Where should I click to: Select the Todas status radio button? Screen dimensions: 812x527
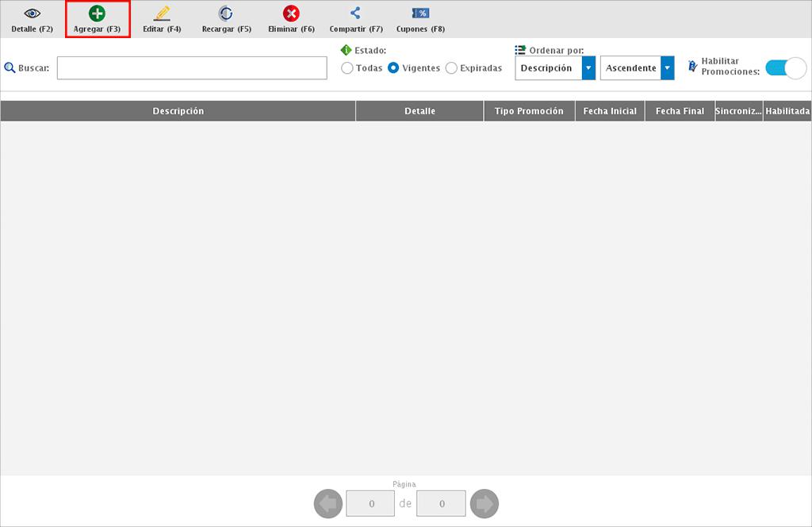[347, 68]
